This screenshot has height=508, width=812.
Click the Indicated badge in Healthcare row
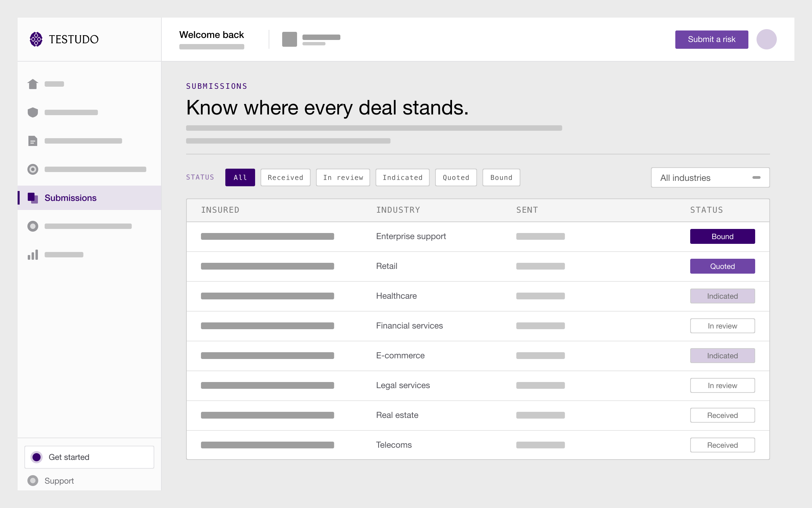723,296
